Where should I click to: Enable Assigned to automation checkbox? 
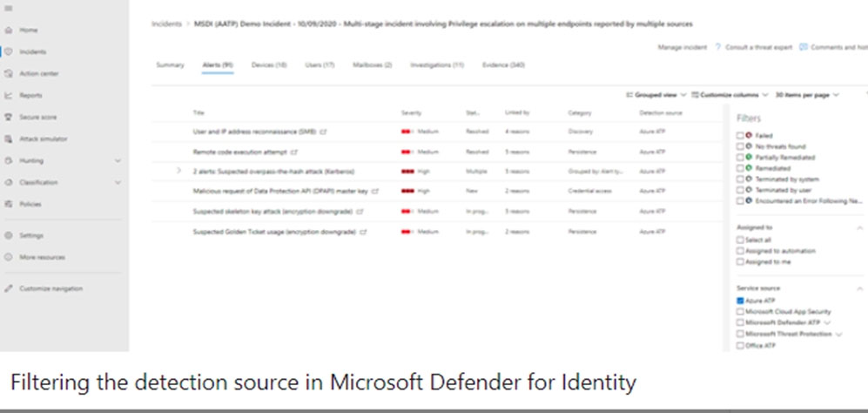(x=740, y=251)
